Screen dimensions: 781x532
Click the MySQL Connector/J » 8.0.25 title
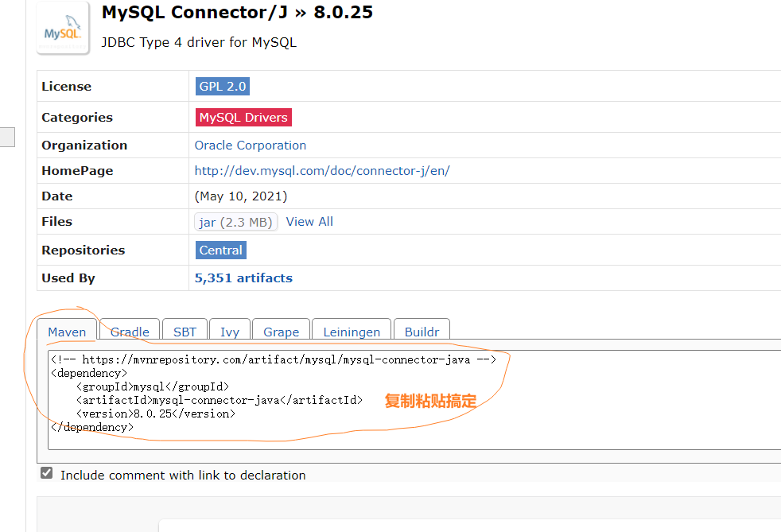click(237, 13)
